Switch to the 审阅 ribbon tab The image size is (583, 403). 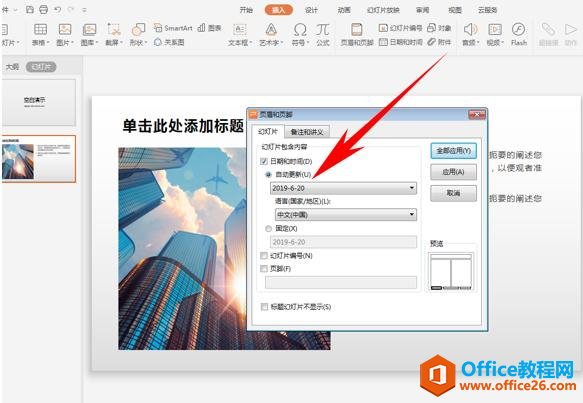(422, 10)
